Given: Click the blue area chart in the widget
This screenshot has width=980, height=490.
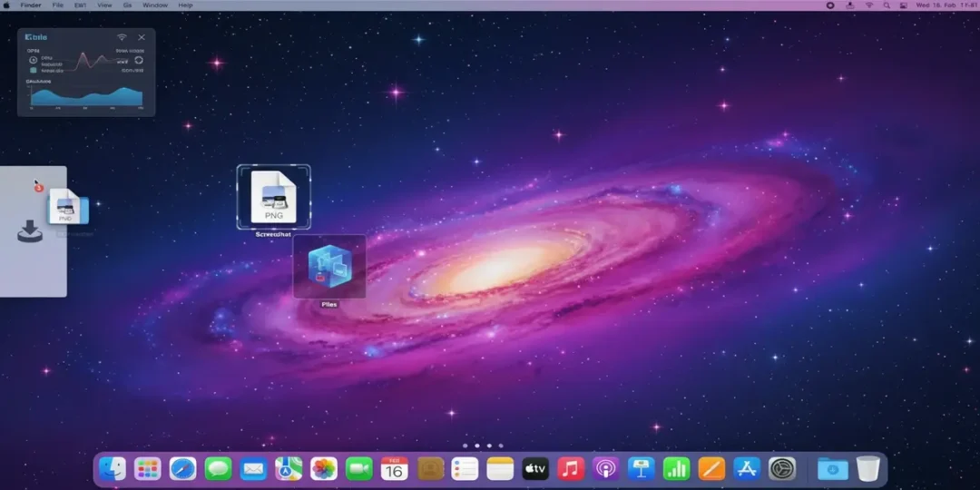Looking at the screenshot, I should click(86, 96).
